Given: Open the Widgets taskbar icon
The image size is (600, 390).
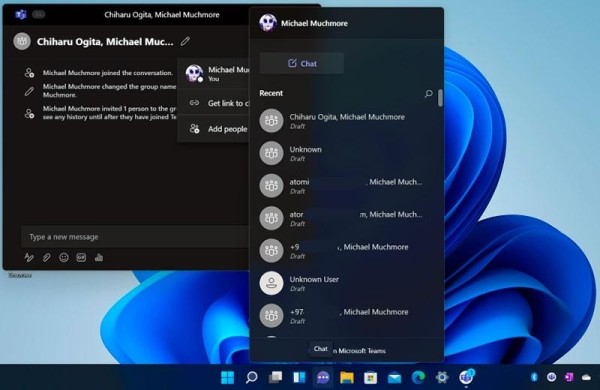Looking at the screenshot, I should 299,377.
